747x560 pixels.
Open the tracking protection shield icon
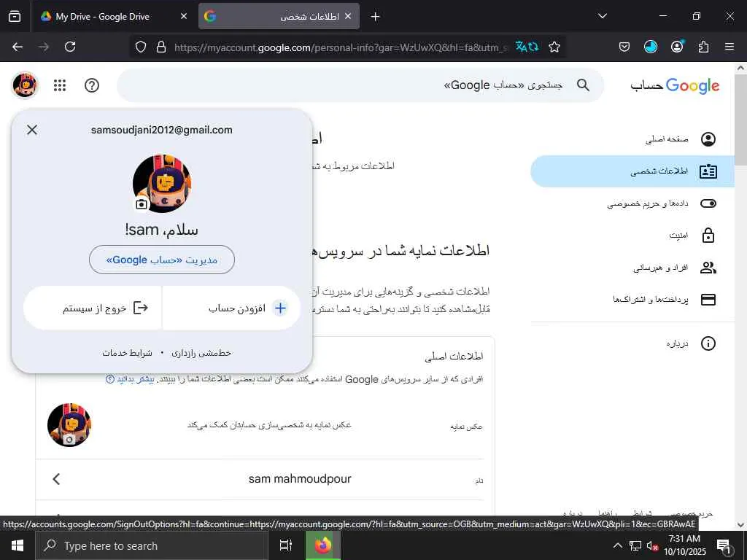click(x=141, y=47)
